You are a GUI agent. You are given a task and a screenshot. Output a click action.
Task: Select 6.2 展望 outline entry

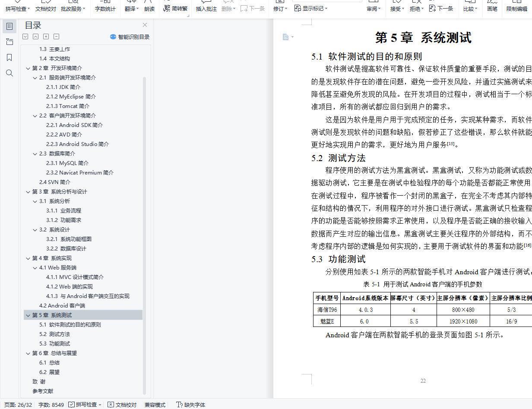pos(50,372)
